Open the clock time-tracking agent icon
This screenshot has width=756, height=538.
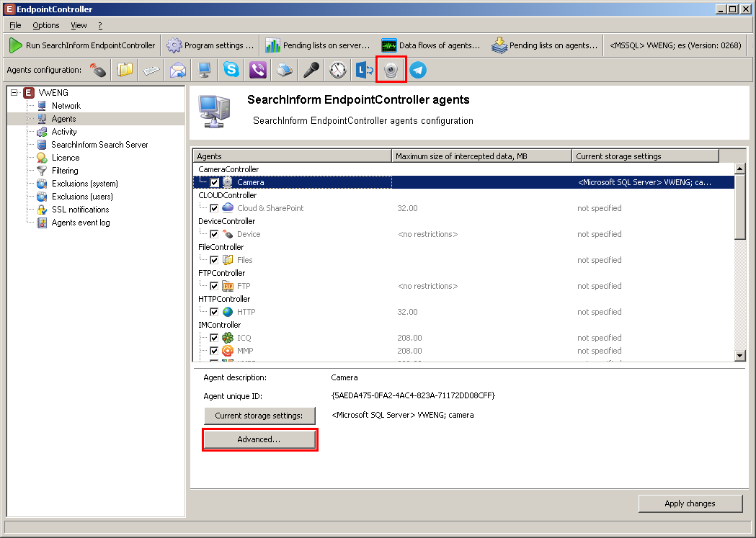pyautogui.click(x=338, y=71)
